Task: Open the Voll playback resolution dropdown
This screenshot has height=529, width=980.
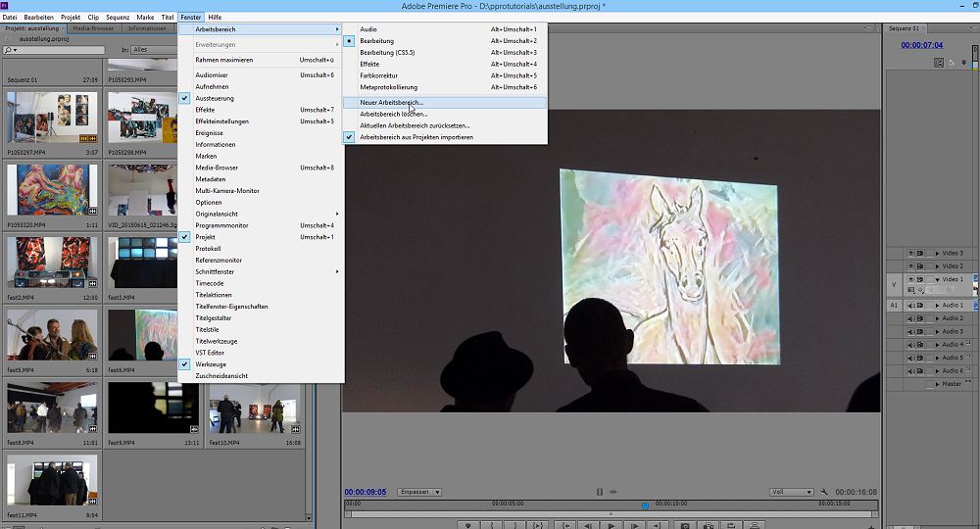Action: coord(792,492)
